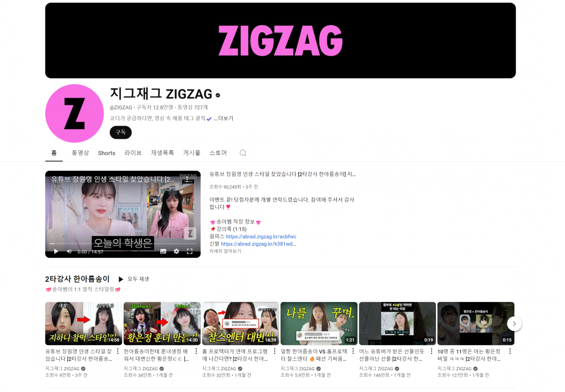The image size is (565, 392).
Task: Open title '유튜브 장원영 인생 스타일 찾았습니다' under 14:58 thumbnail
Action: pyautogui.click(x=79, y=355)
